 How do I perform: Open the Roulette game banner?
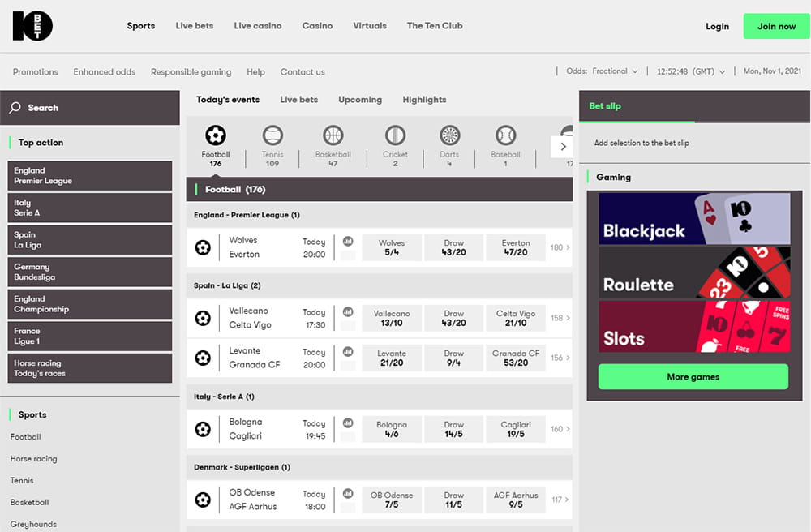click(x=694, y=272)
